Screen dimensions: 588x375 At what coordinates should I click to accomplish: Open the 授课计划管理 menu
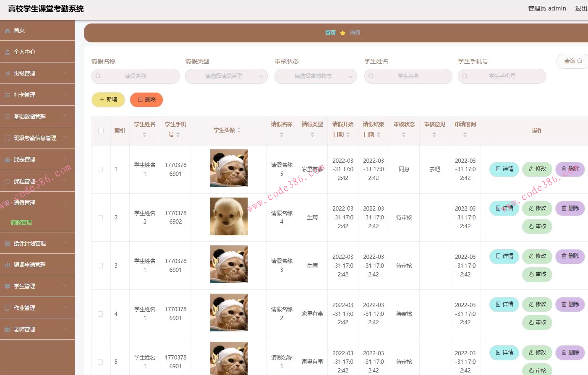pos(37,243)
